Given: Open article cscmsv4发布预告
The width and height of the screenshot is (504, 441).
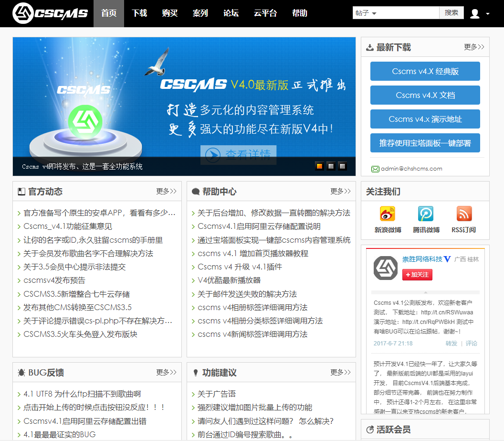Looking at the screenshot, I should [54, 280].
